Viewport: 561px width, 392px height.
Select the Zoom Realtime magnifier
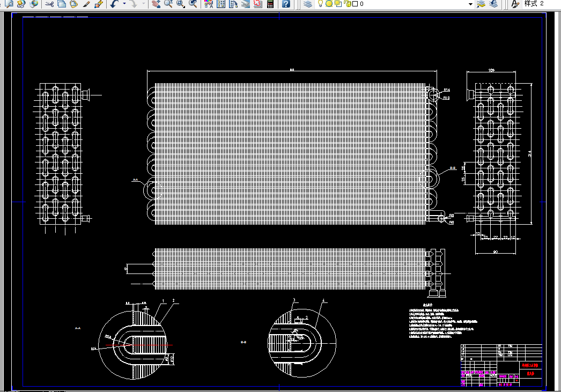[x=168, y=4]
